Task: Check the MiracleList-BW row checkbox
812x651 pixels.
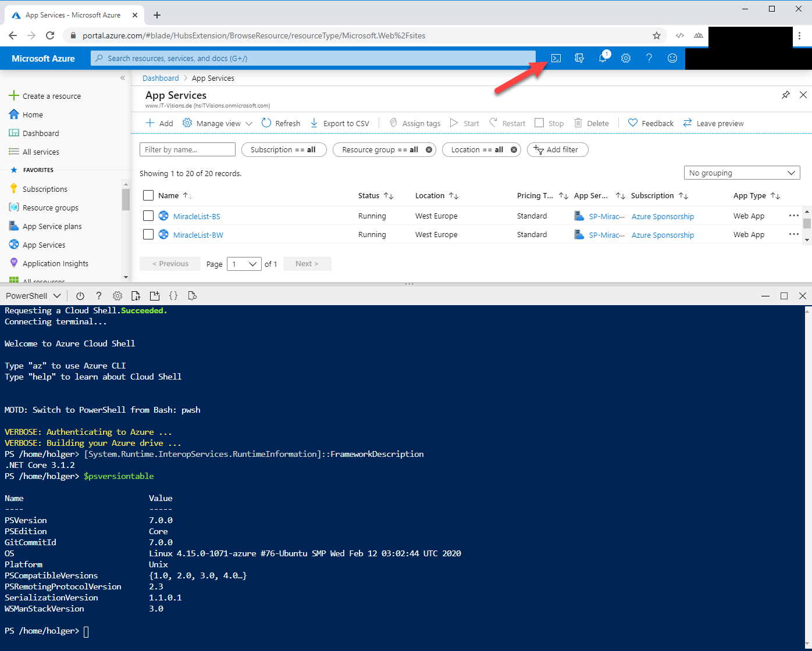Action: 148,234
